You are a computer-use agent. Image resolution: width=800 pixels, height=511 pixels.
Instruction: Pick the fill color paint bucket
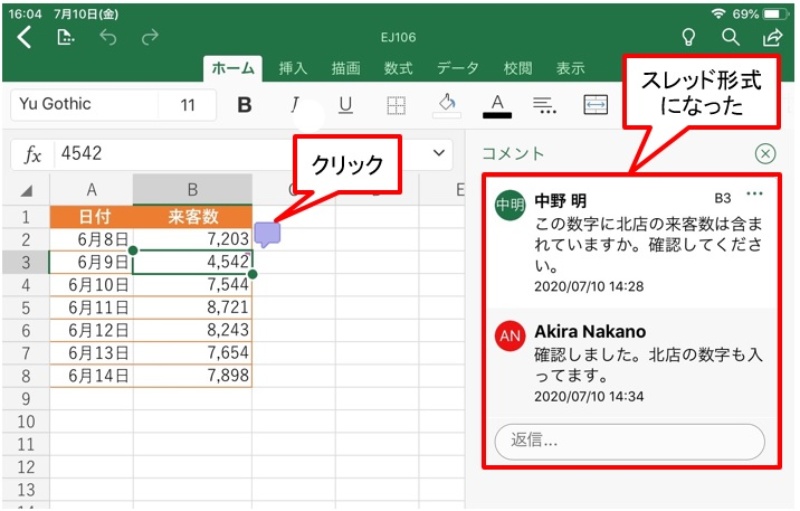(448, 104)
